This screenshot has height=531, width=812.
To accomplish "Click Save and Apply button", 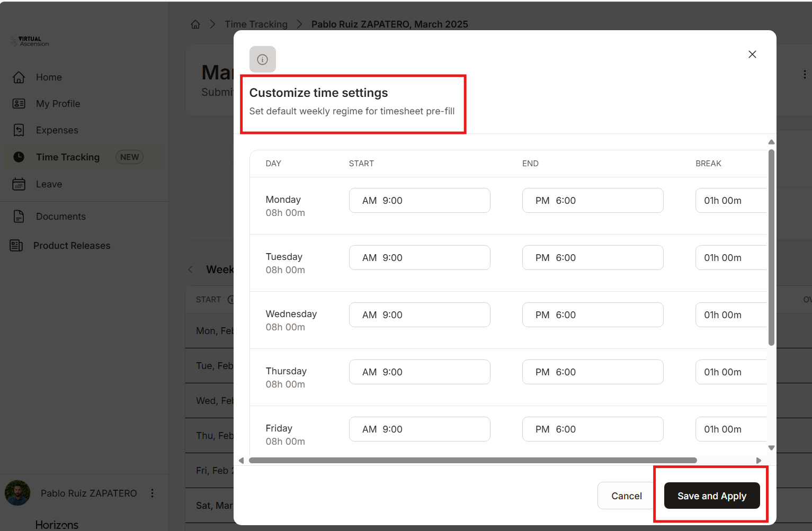I will click(712, 496).
